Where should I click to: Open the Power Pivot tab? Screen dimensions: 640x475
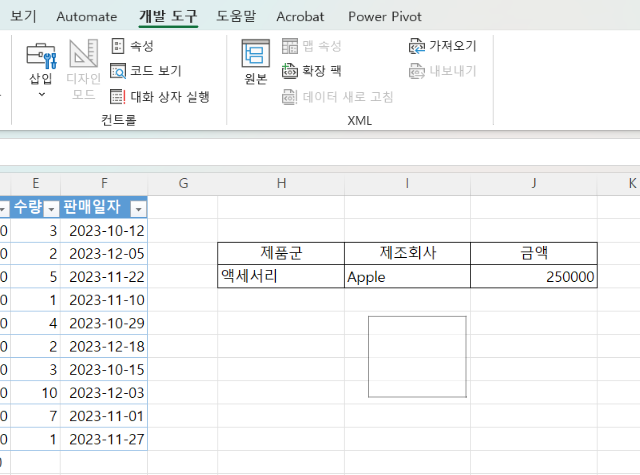[x=384, y=17]
